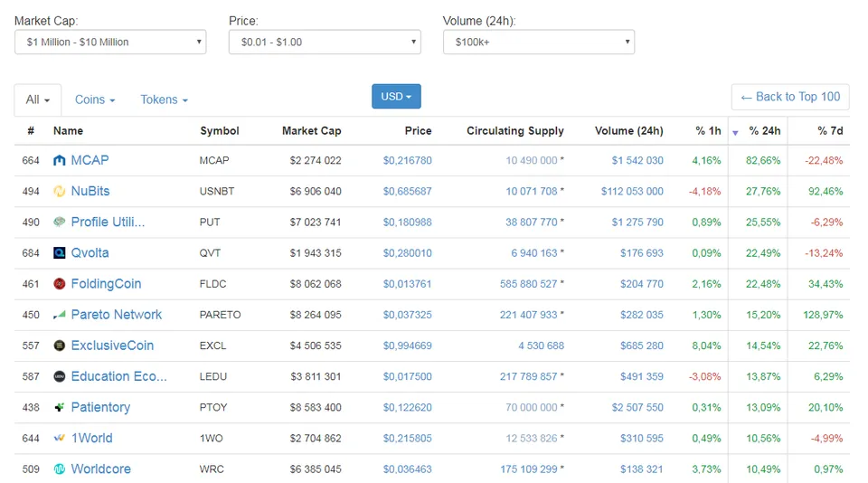This screenshot has width=868, height=483.
Task: Open the Price range dropdown
Action: [325, 43]
